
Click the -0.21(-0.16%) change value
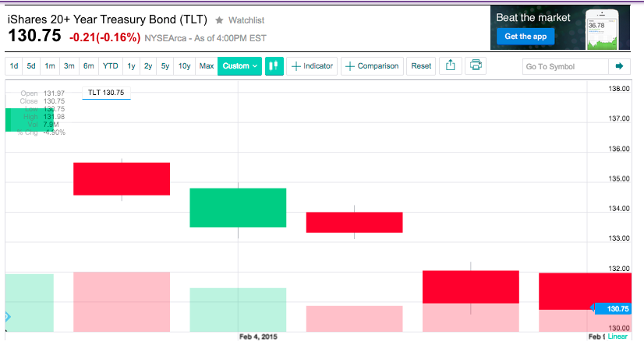(x=104, y=37)
